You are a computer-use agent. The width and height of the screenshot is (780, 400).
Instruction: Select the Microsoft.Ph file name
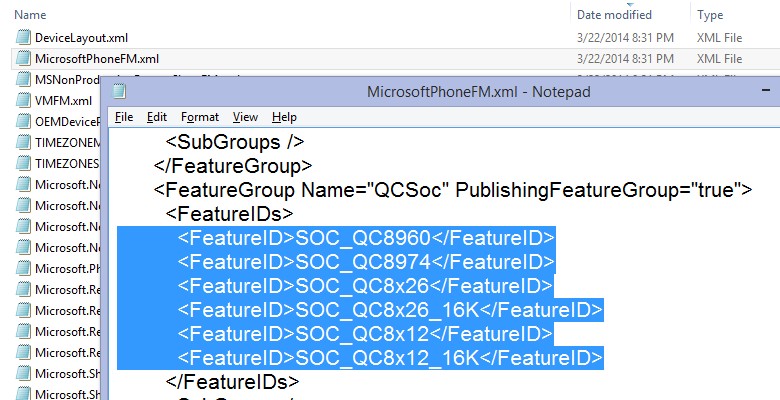[67, 269]
